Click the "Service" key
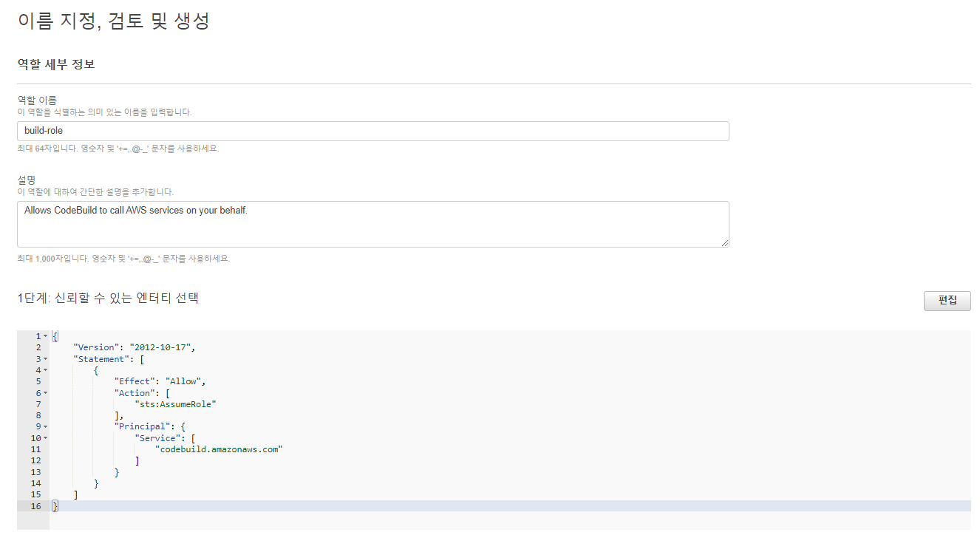980x535 pixels. coord(157,438)
